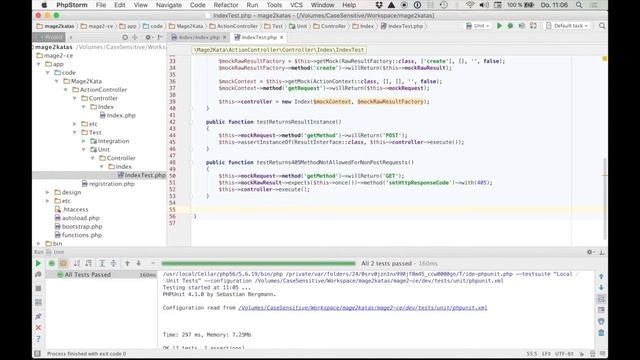The height and width of the screenshot is (360, 640).
Task: Click the layout icon below stop in Run sidebar
Action: pyautogui.click(x=38, y=302)
